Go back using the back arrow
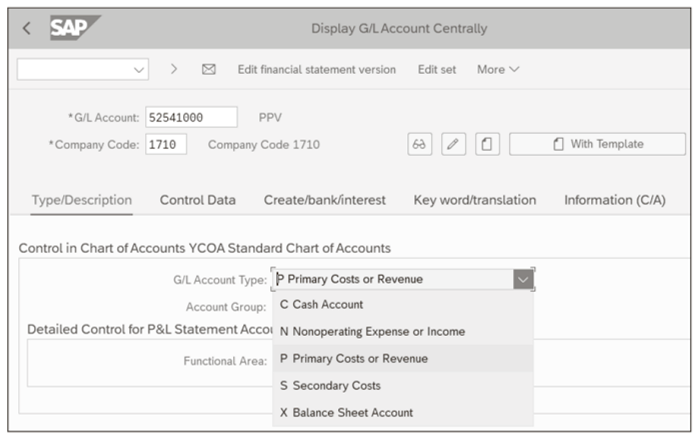 (27, 29)
